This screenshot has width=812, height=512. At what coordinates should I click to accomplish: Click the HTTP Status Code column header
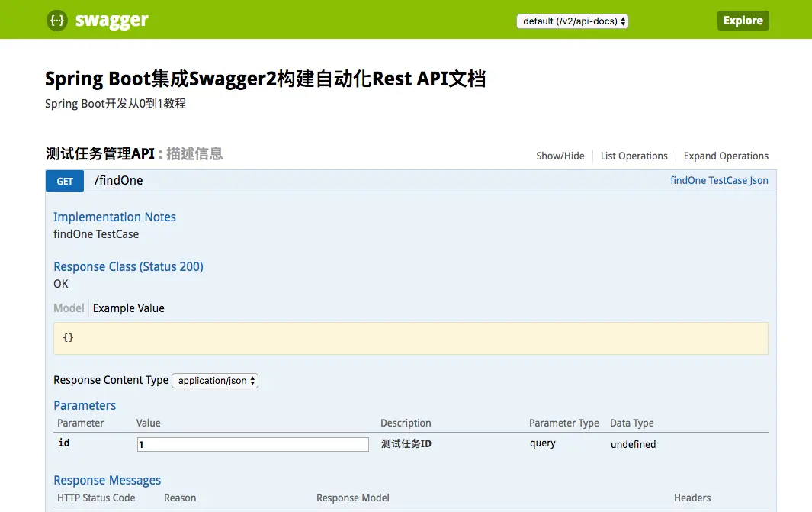click(x=96, y=498)
